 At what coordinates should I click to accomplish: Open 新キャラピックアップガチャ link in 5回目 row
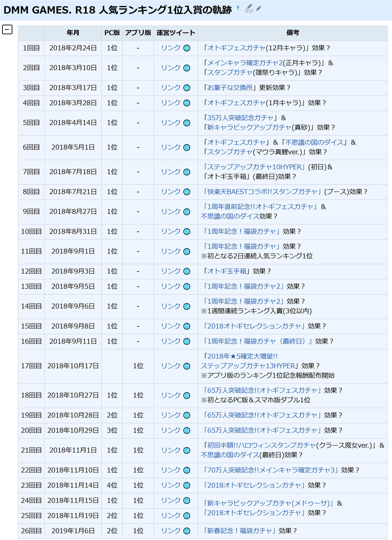pyautogui.click(x=249, y=127)
